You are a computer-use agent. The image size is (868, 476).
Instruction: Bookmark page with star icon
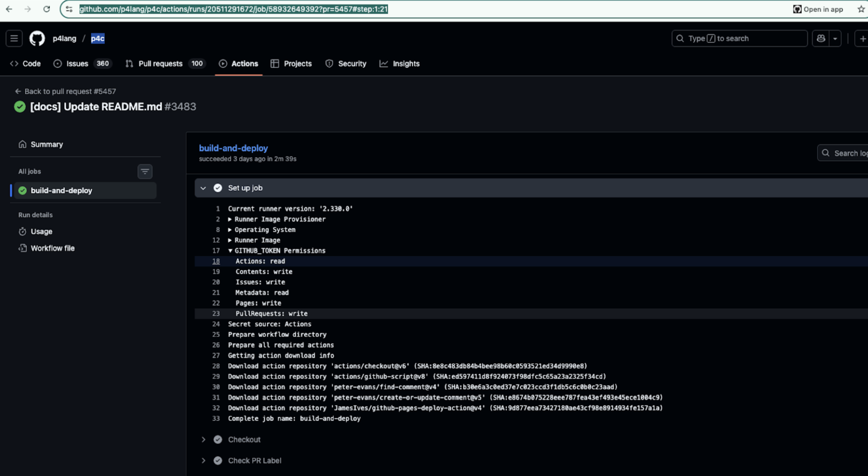pyautogui.click(x=861, y=9)
